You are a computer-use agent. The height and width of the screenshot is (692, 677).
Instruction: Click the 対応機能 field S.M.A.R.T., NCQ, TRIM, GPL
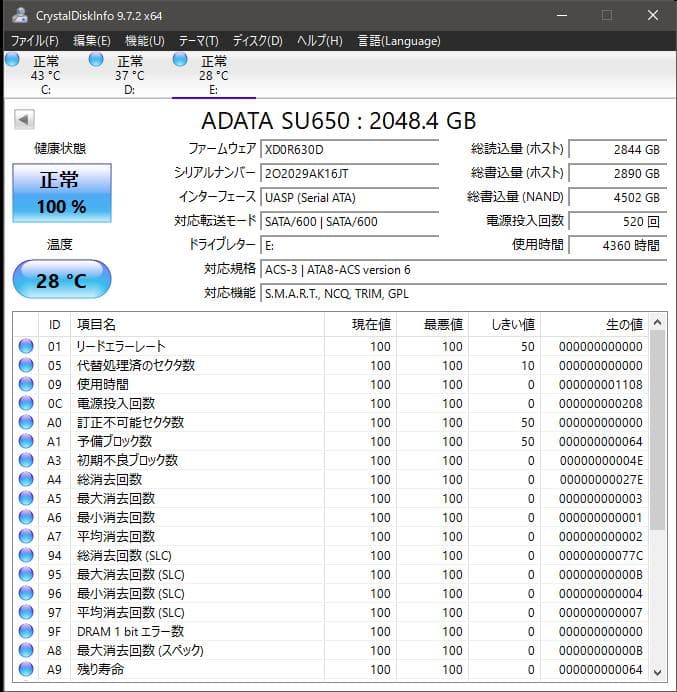pyautogui.click(x=463, y=293)
